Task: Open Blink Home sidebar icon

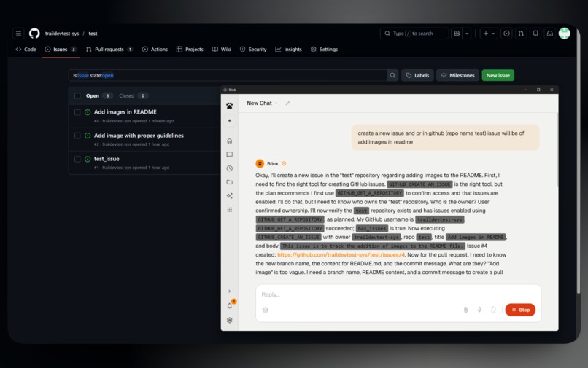Action: point(230,141)
